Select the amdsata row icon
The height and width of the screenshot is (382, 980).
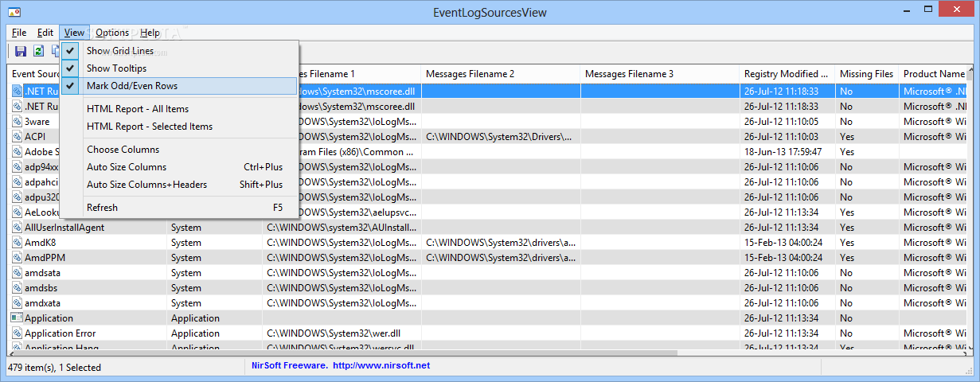(x=18, y=273)
